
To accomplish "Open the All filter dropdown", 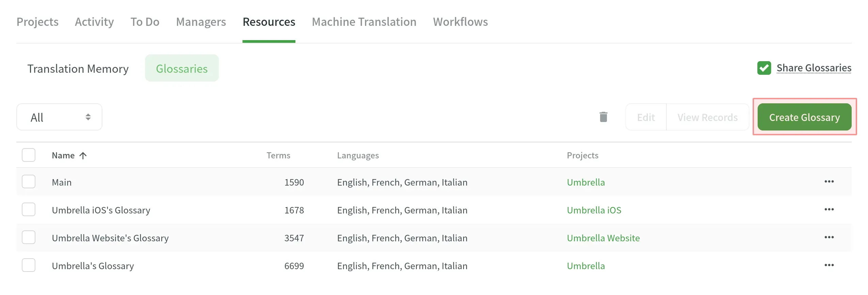I will [59, 117].
